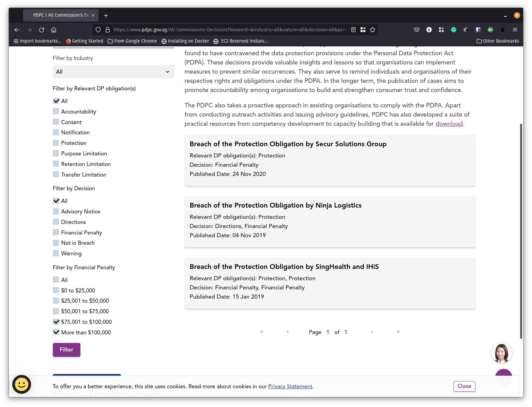Screen dimensions: 532x407
Task: Check the Accountability obligation
Action: pos(56,111)
